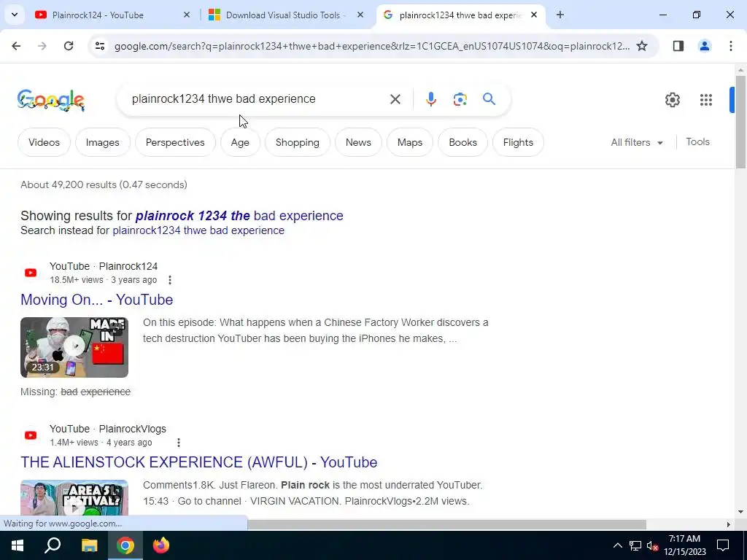The image size is (747, 560).
Task: Expand the All filters dropdown
Action: point(637,142)
